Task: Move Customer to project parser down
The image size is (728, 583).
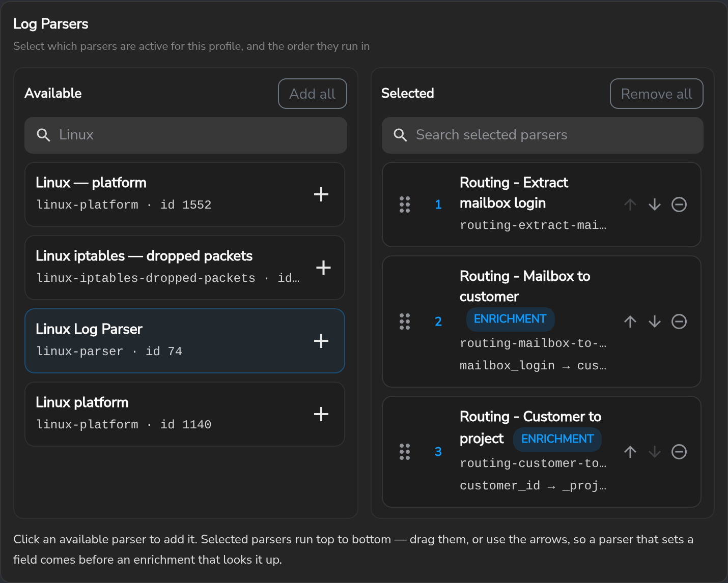Action: pos(655,452)
